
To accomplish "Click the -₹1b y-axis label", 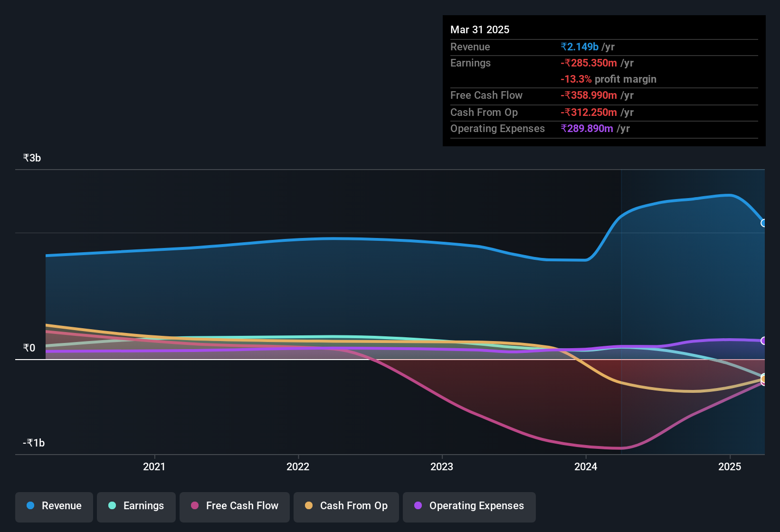I will (x=34, y=443).
